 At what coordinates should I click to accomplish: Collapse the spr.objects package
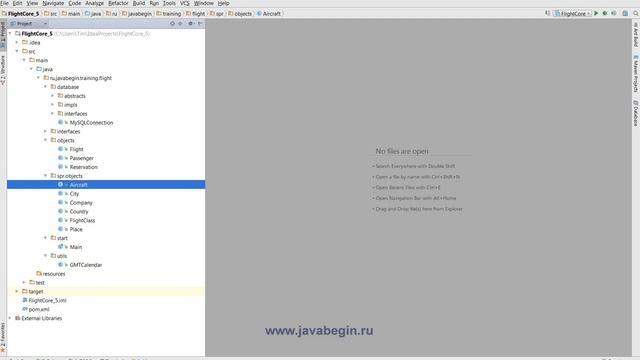coord(45,176)
